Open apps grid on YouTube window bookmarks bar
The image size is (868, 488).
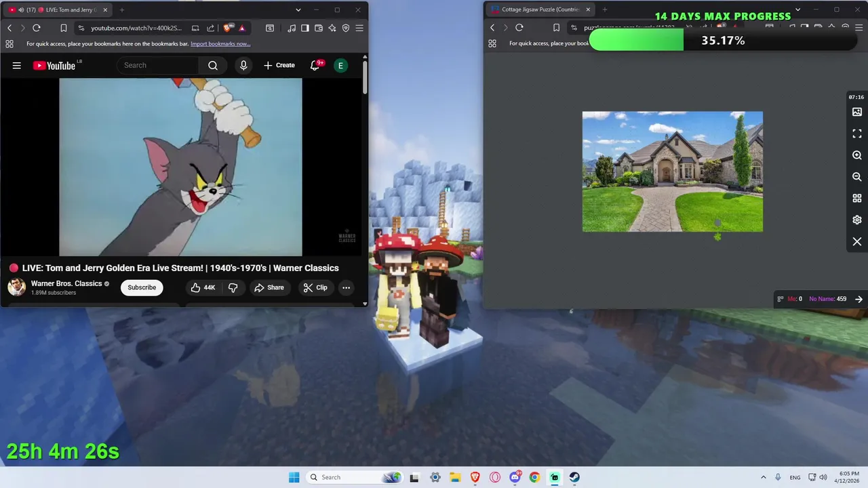(x=9, y=43)
